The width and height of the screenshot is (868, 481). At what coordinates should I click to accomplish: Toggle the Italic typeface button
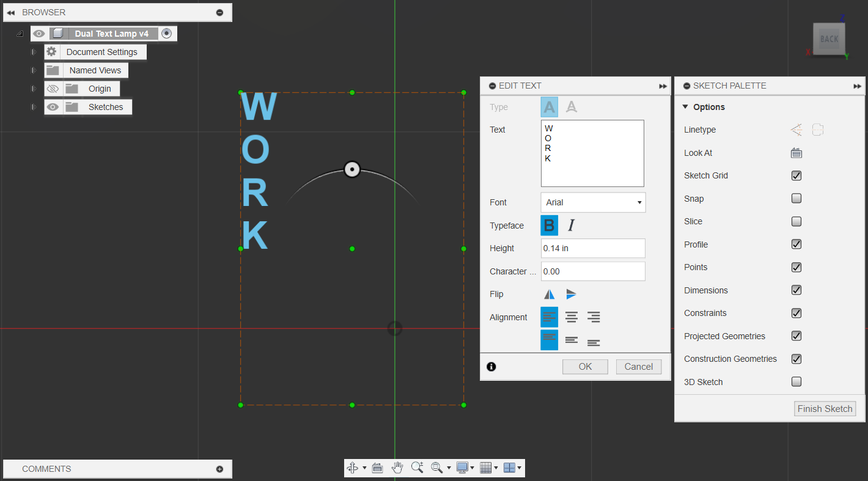[x=571, y=226]
